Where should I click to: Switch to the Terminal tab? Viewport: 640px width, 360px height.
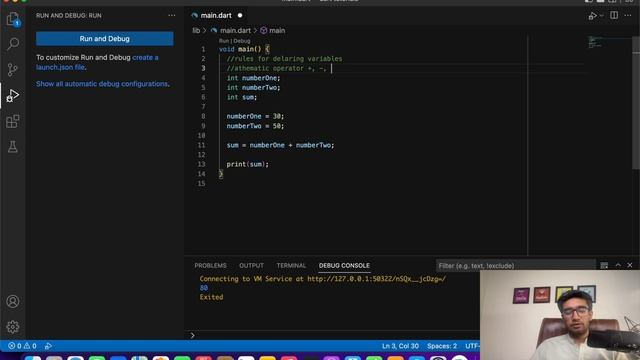pos(291,266)
